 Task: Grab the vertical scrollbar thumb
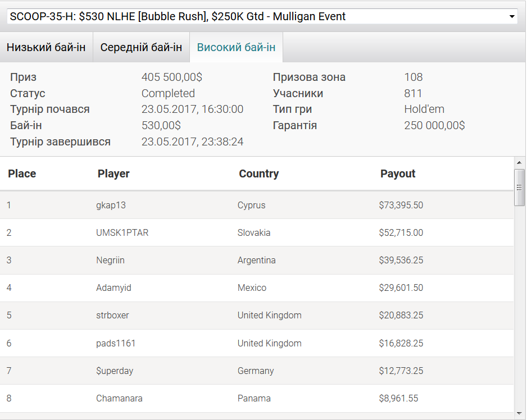click(520, 188)
